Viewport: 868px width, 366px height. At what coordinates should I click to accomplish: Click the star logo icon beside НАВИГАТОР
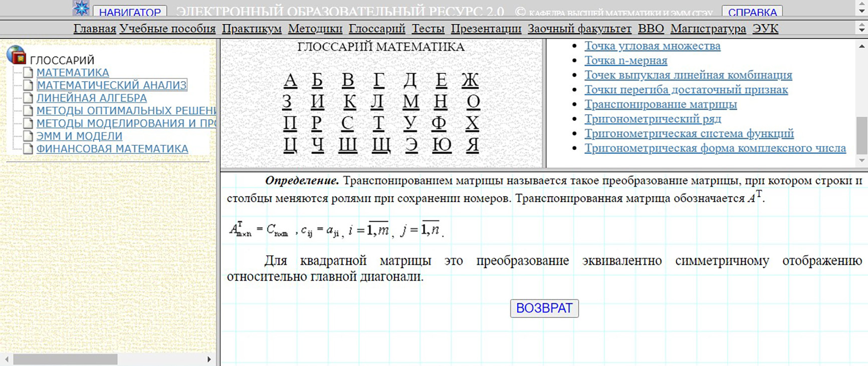[81, 9]
